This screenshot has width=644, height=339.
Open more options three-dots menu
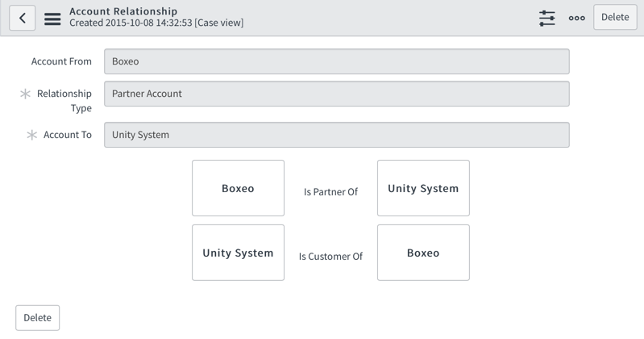click(x=576, y=18)
